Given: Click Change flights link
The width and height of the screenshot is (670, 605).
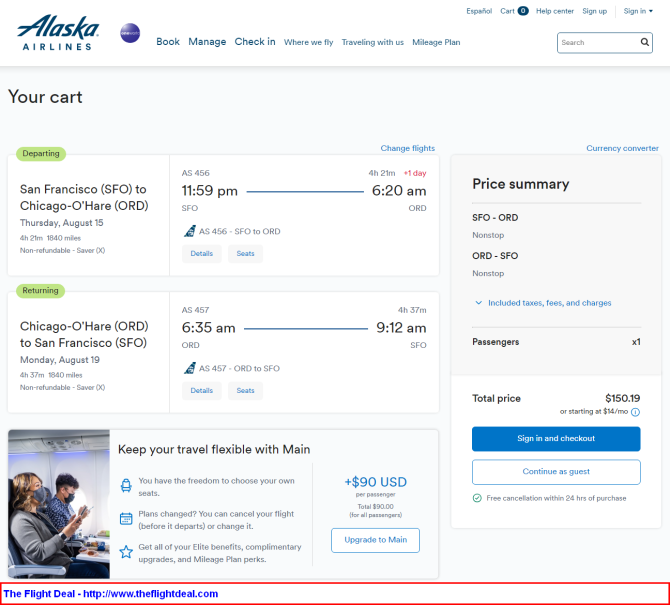Looking at the screenshot, I should (x=408, y=148).
